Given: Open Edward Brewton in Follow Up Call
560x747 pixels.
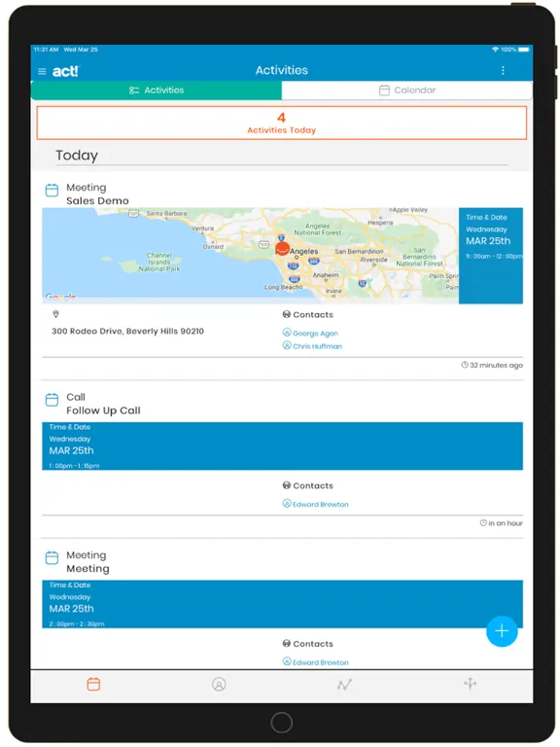Looking at the screenshot, I should 316,504.
